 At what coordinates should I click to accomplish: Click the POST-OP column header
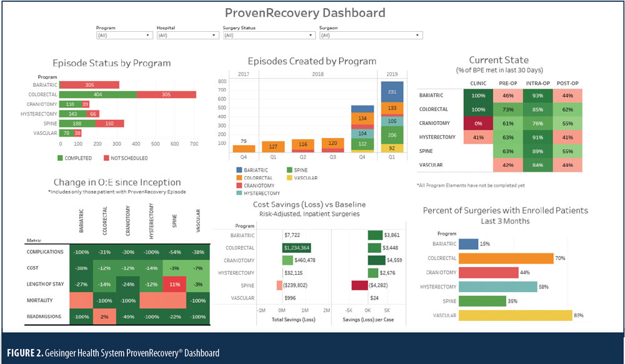pyautogui.click(x=567, y=83)
